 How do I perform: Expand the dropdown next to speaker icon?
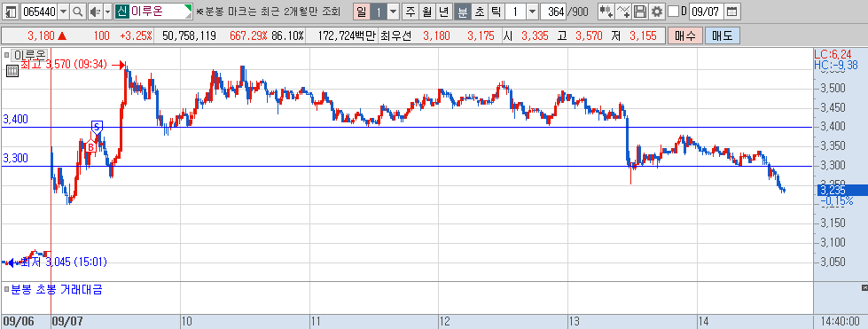pos(108,11)
